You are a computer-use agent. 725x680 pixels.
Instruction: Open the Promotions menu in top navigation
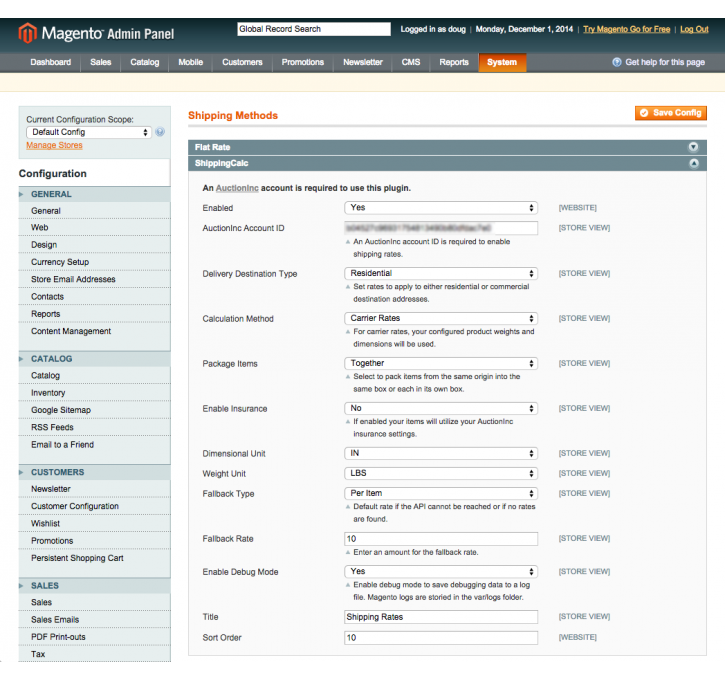click(303, 62)
